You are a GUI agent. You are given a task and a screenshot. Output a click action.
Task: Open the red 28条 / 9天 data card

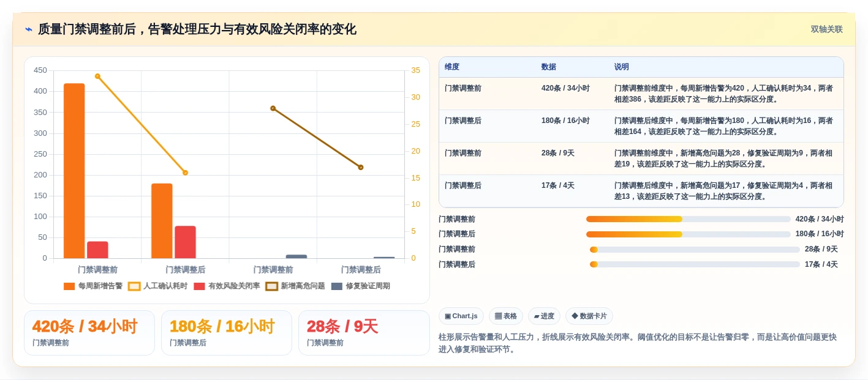(364, 333)
